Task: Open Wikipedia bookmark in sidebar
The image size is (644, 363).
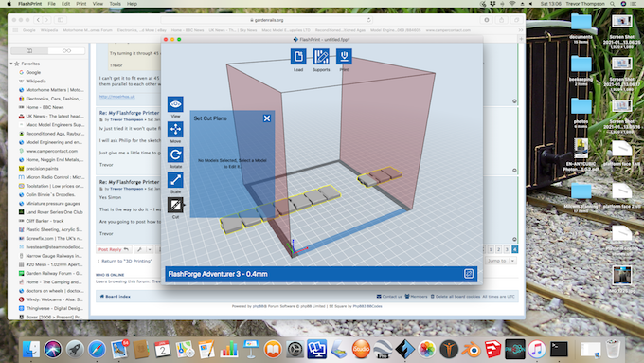Action: [x=36, y=81]
